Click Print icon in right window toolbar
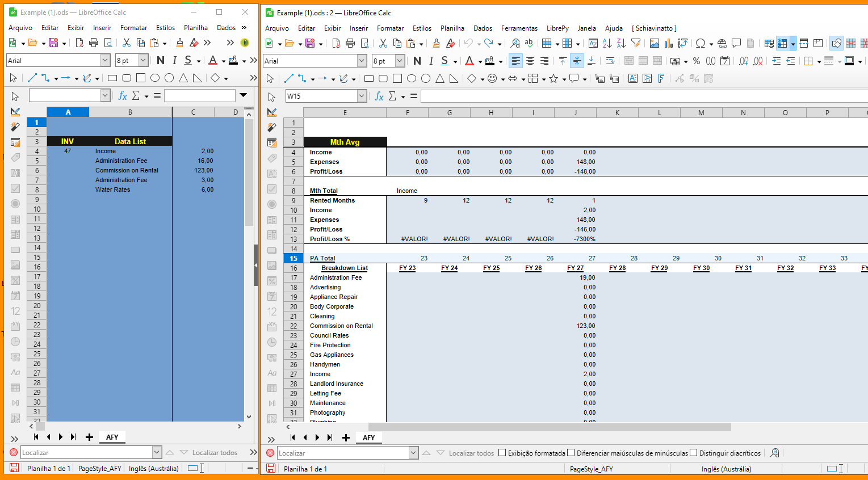 coord(350,43)
